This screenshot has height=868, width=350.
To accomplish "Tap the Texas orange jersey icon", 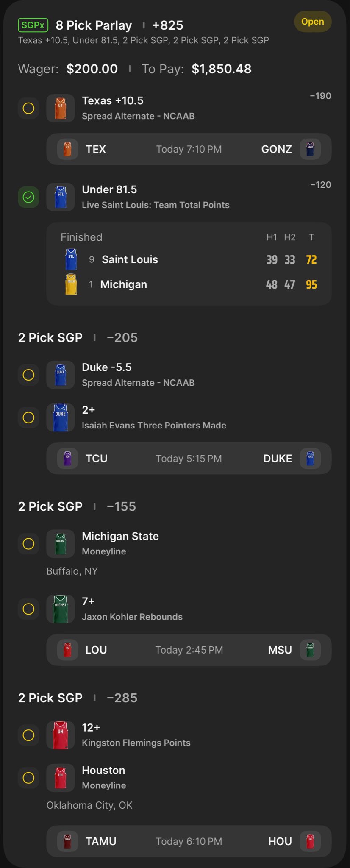I will [61, 108].
